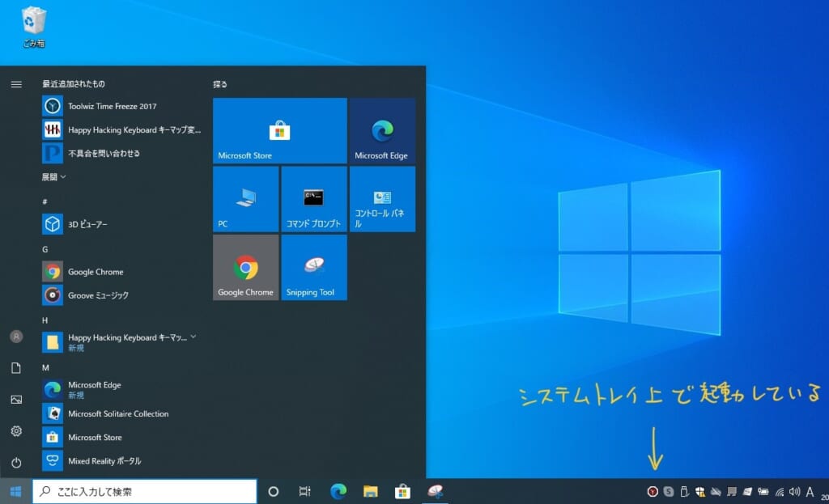Click the red Toolwiz Time Freeze tray icon
This screenshot has width=829, height=504.
coord(653,492)
